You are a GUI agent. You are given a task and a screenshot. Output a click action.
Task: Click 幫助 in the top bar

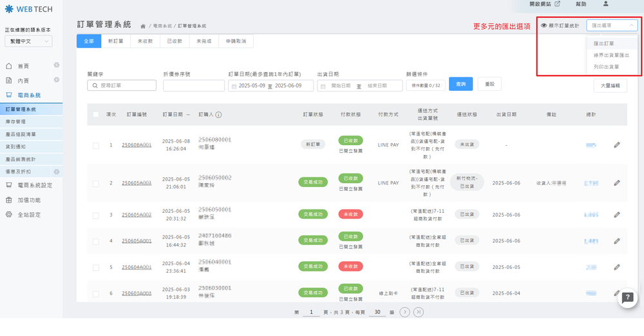point(581,4)
